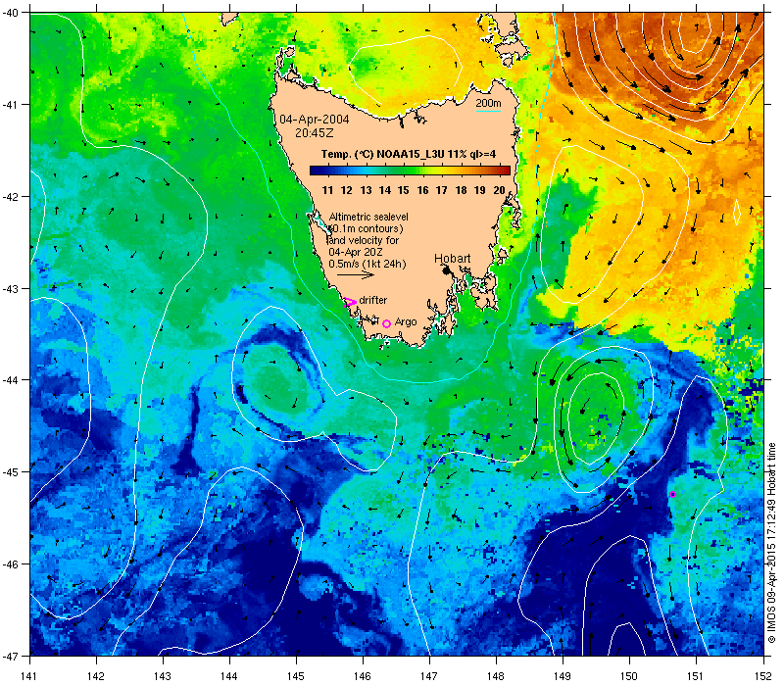The image size is (784, 686).
Task: Click the latitude axis label '-41'
Action: [x=11, y=105]
